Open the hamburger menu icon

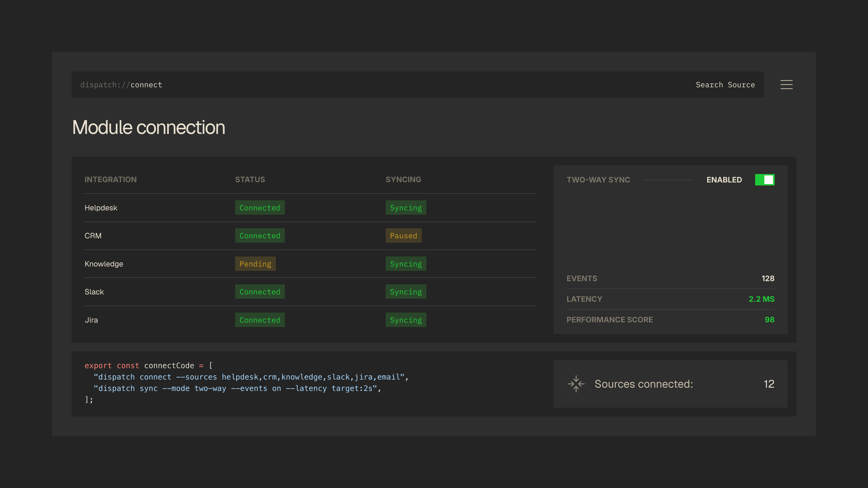786,85
